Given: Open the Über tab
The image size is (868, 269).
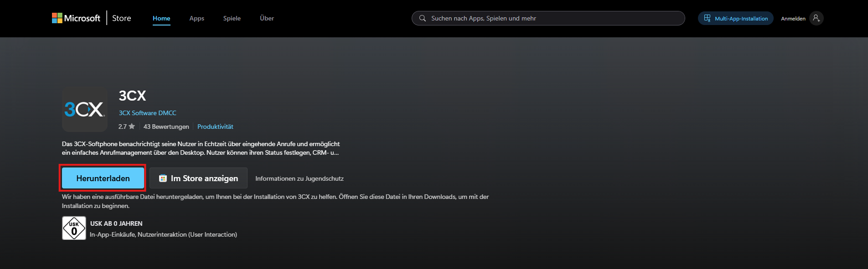Looking at the screenshot, I should click(x=267, y=18).
